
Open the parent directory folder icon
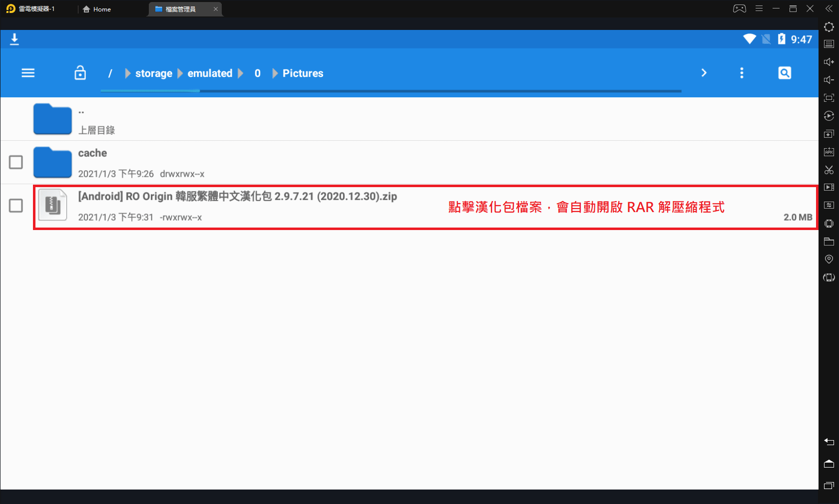click(x=52, y=119)
